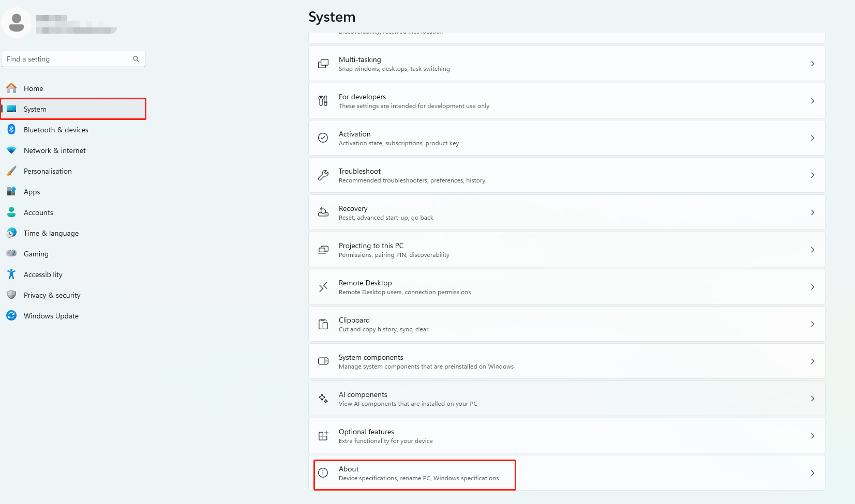
Task: Click the Gaming controller icon
Action: [x=11, y=253]
